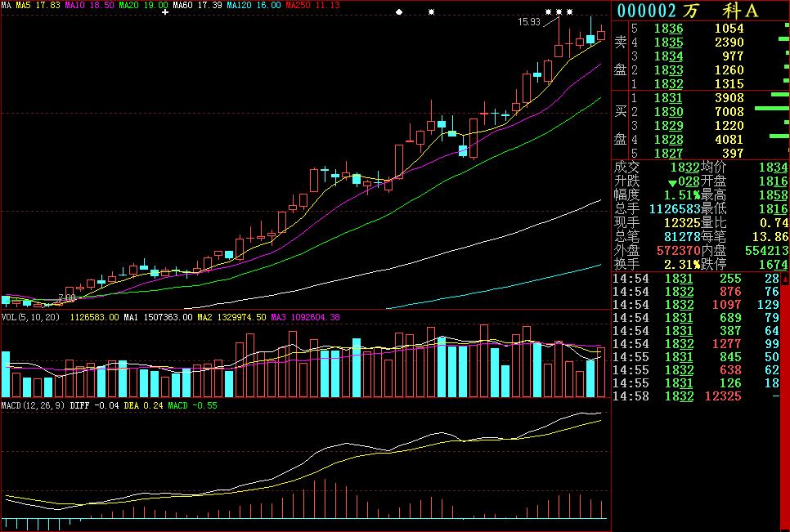This screenshot has width=790, height=532.
Task: Select buy level 5 volume 397
Action: click(733, 153)
